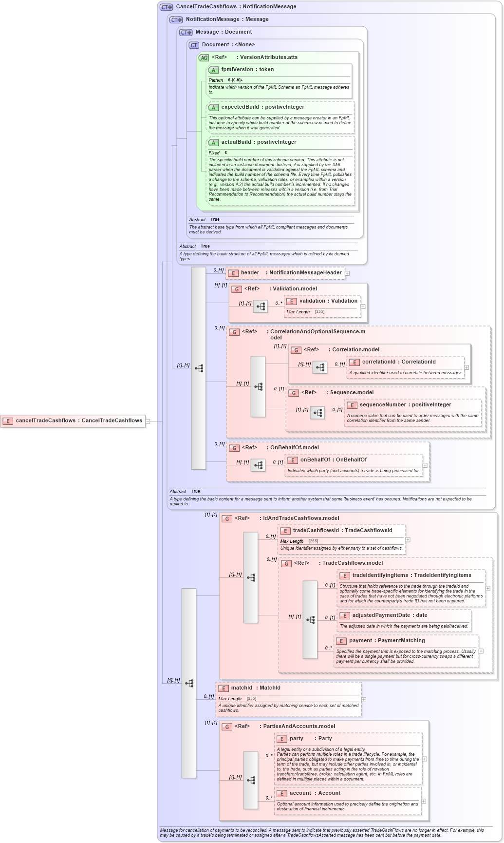This screenshot has height=843, width=504.
Task: Select the 'matchId : MatchId' label
Action: (256, 688)
